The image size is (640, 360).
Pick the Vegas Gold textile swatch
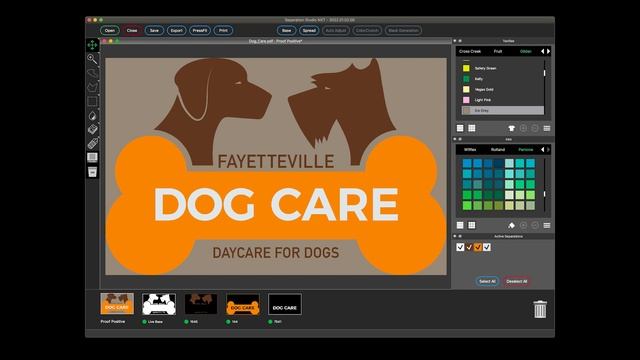tap(466, 89)
